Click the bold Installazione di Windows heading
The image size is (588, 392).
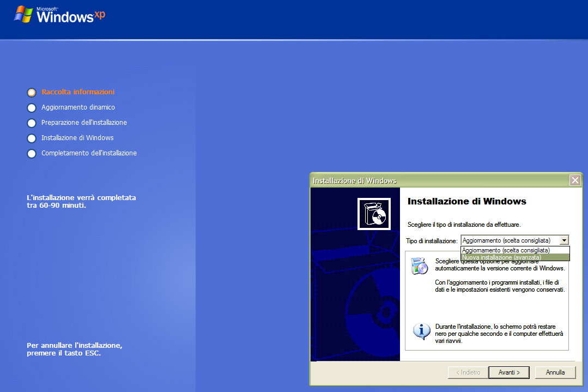coord(467,201)
